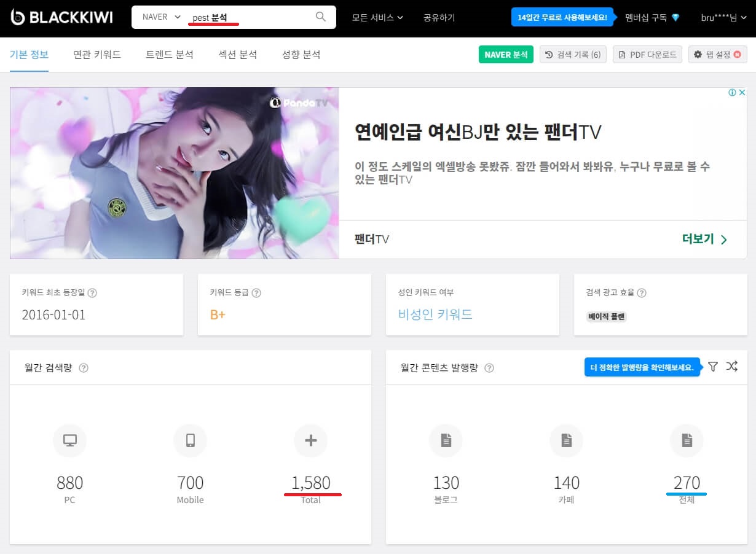Click the ad headline 연예인급 여신BJ만 있는 팬더TV
Viewport: 756px width, 554px height.
click(x=478, y=131)
